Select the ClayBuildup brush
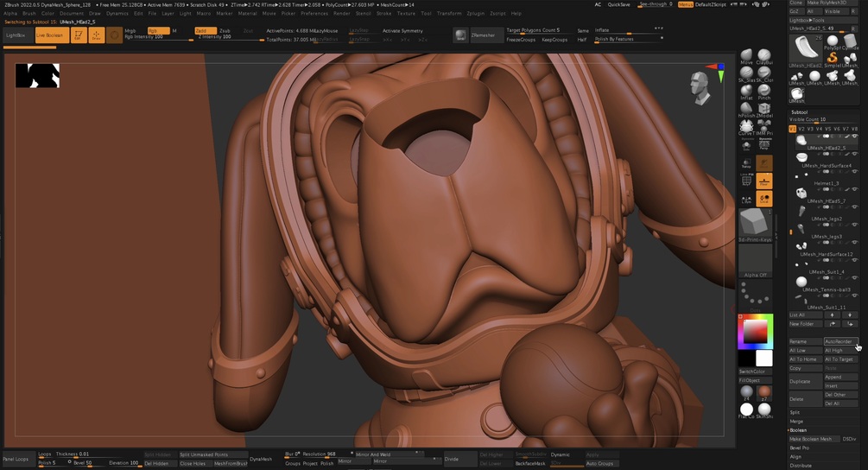 click(764, 57)
